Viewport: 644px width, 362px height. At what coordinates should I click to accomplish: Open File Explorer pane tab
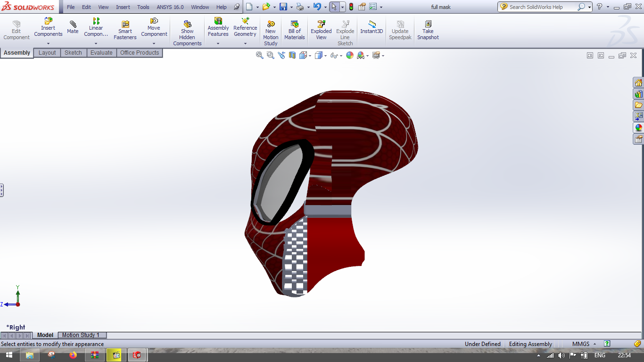click(638, 105)
